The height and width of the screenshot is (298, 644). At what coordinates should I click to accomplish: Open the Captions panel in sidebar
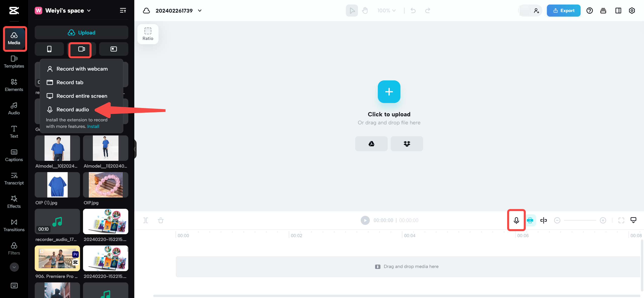click(14, 155)
